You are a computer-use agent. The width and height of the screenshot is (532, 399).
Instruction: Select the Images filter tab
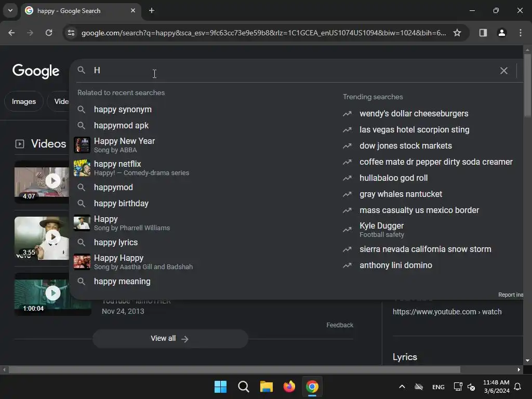coord(24,101)
